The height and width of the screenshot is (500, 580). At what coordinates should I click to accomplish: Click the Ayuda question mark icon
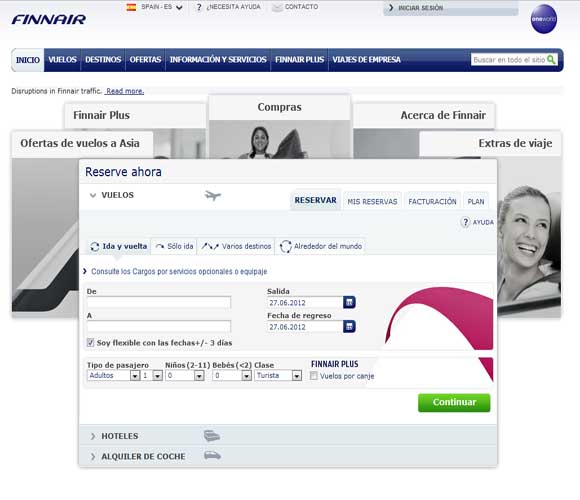(x=465, y=222)
